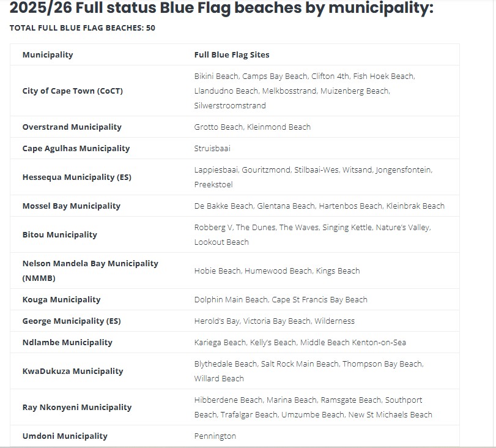
Task: Select the Cape Agulhas Municipality cell
Action: pos(75,149)
